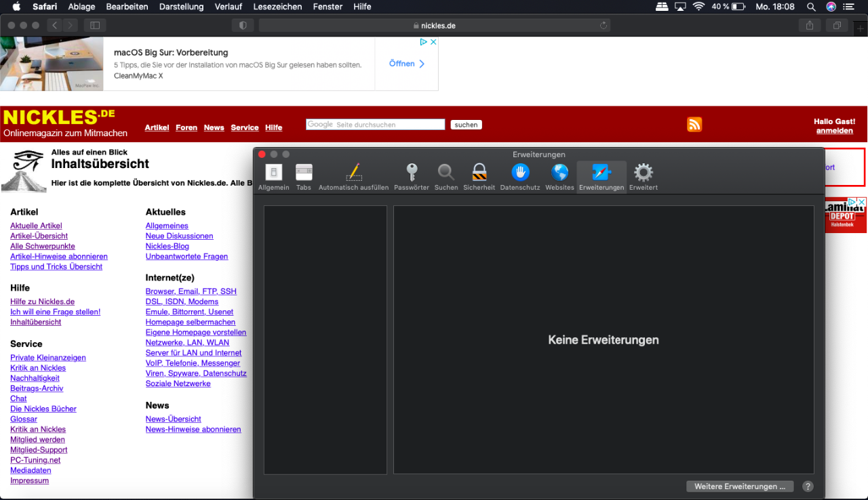Image resolution: width=868 pixels, height=500 pixels.
Task: Click the Google site search field
Action: tap(376, 125)
